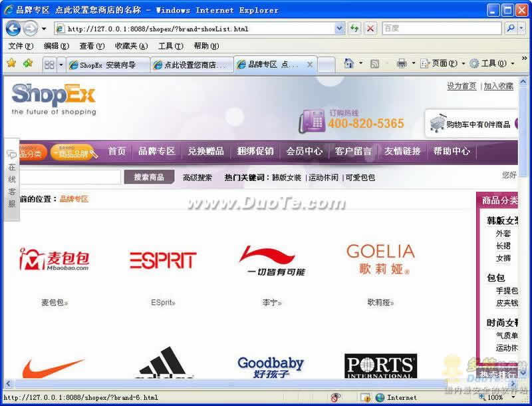
Task: Click the browser Back arrow button
Action: [13, 29]
